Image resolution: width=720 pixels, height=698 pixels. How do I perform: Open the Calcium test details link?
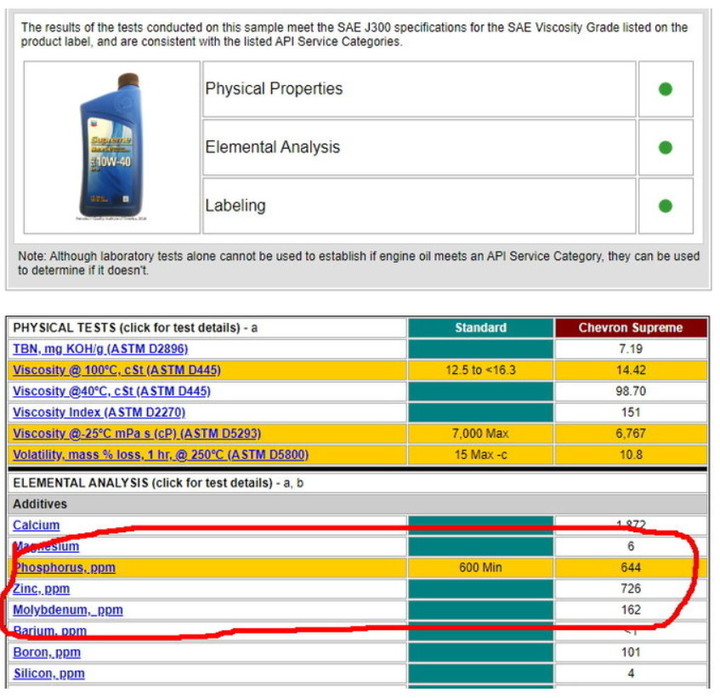pyautogui.click(x=36, y=525)
